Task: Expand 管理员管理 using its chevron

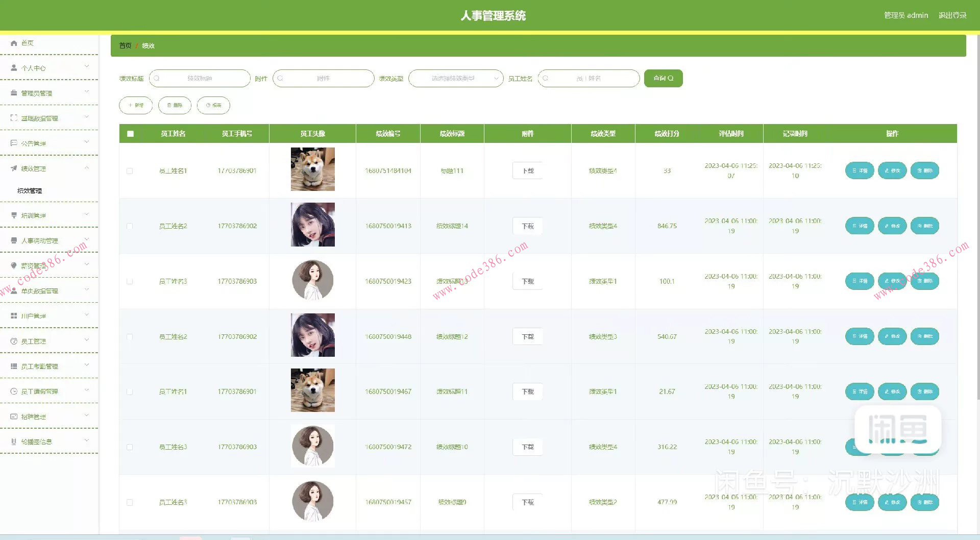Action: tap(87, 91)
